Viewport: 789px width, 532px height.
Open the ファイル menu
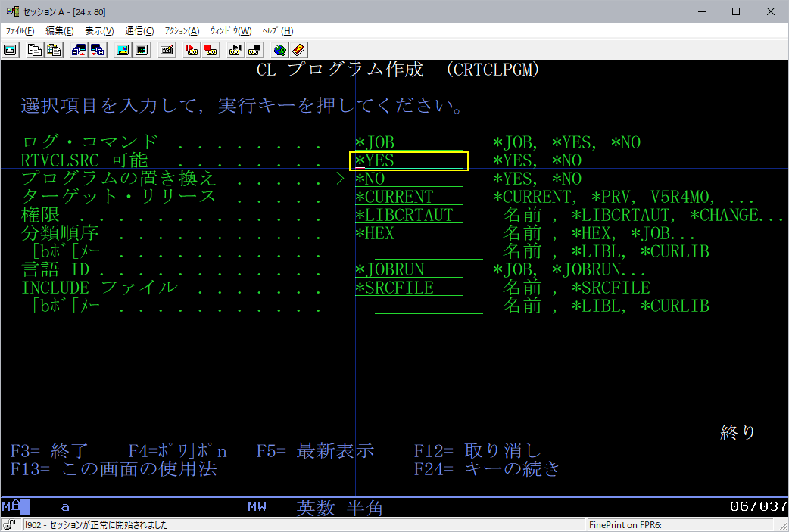[x=20, y=30]
